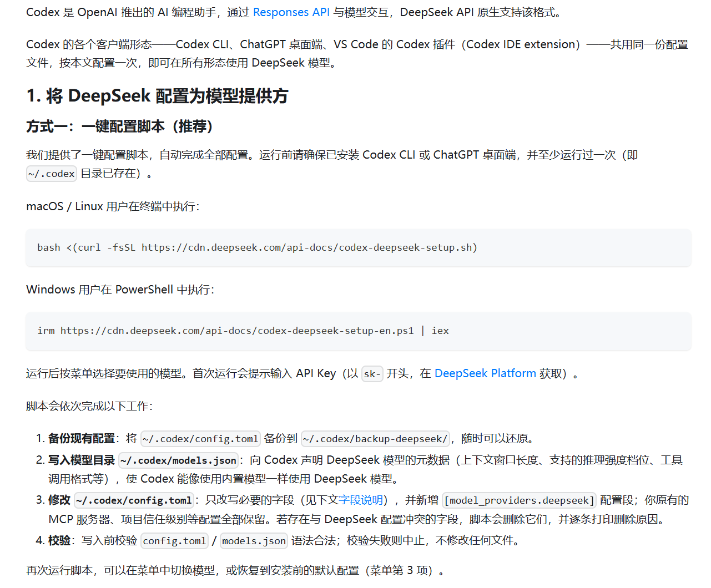Click the bold text 校验

pos(59,540)
